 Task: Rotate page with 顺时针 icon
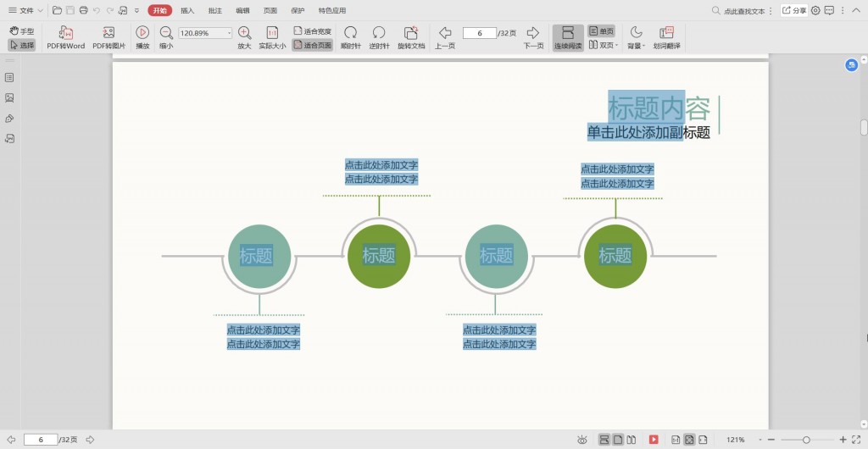tap(350, 33)
